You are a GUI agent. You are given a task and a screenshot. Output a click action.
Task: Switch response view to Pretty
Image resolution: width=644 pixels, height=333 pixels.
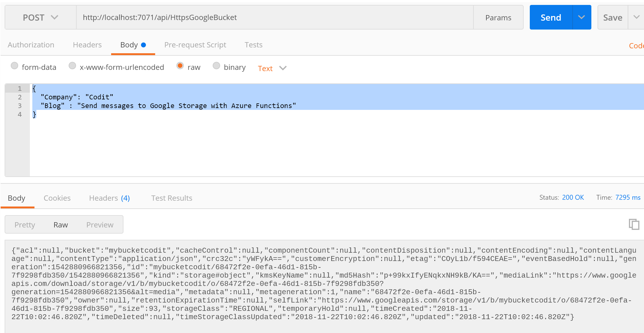tap(25, 225)
